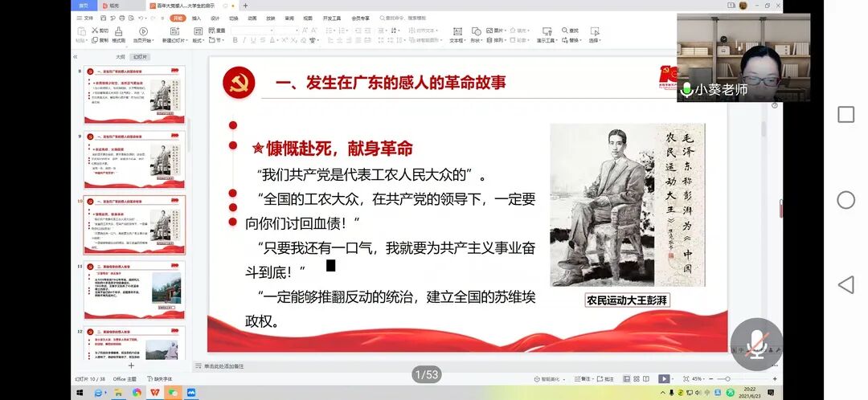Click the Copy (复制) icon

(x=95, y=40)
